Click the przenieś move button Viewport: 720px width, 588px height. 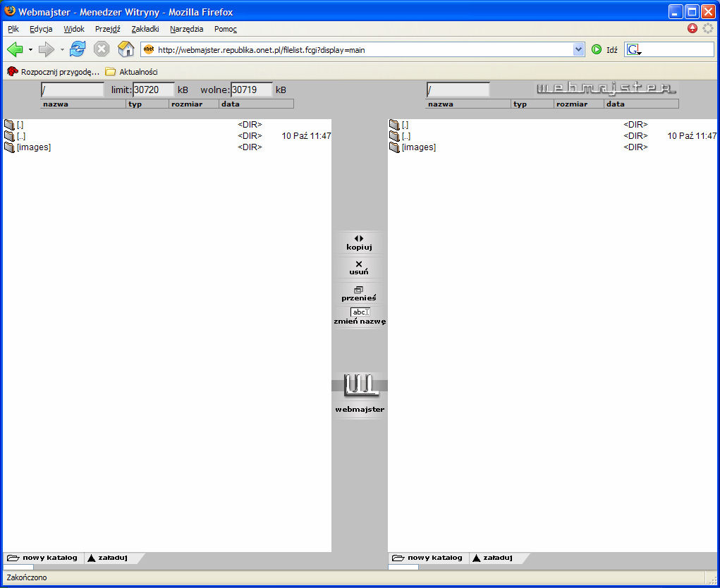[359, 294]
